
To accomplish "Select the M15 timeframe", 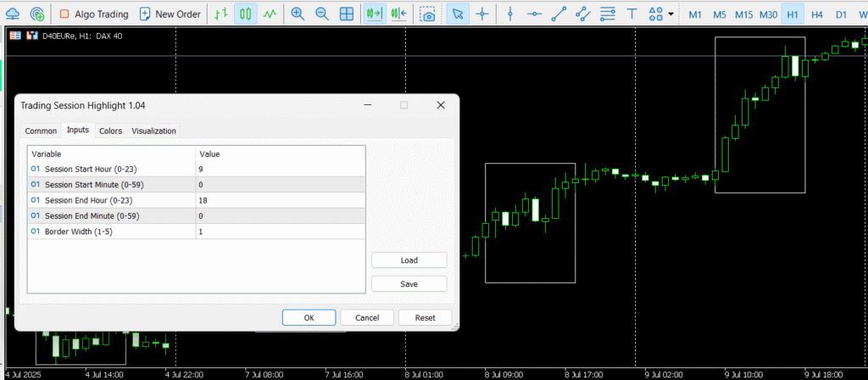I will [x=743, y=14].
